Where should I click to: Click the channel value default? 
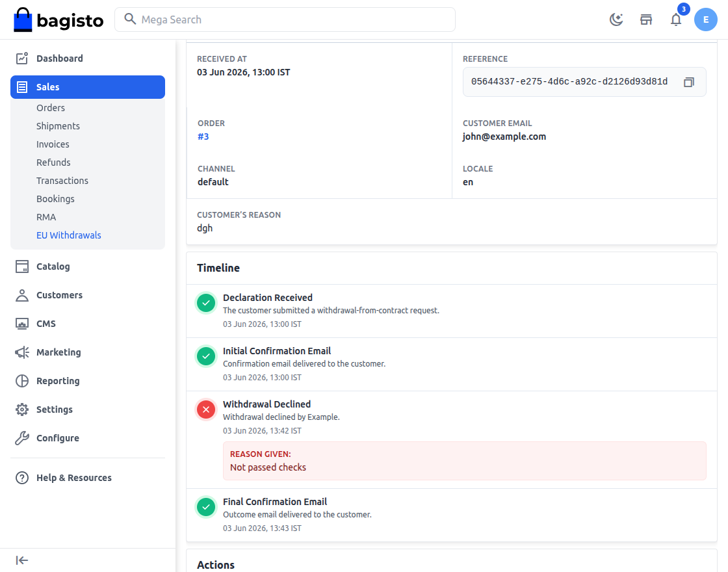213,182
